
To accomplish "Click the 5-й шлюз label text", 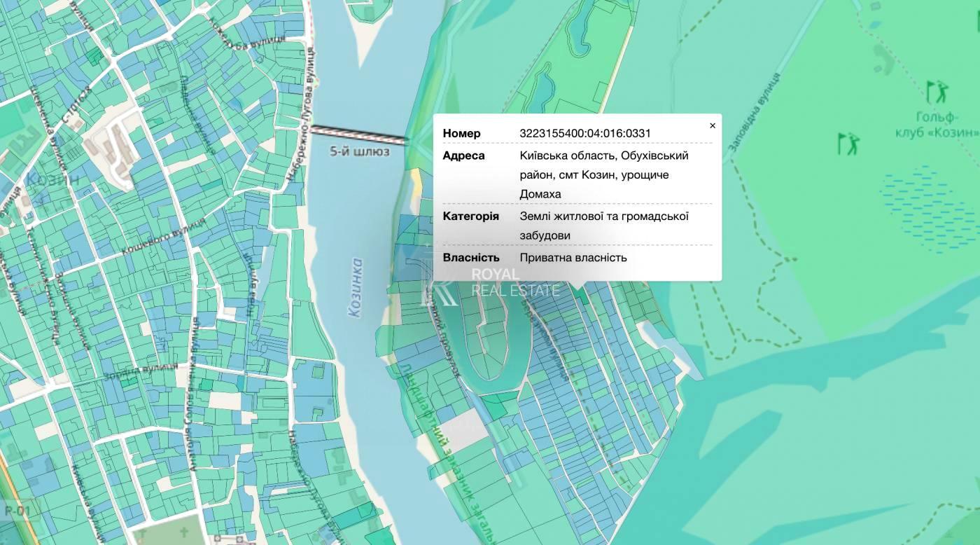I will click(360, 151).
